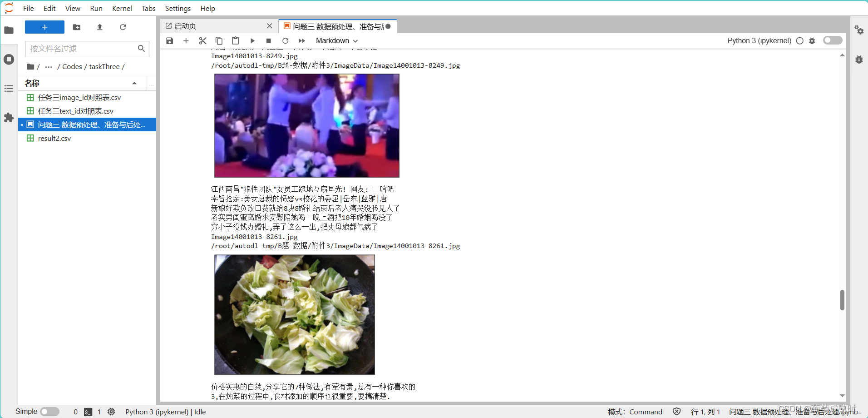The height and width of the screenshot is (418, 868).
Task: Click the Image14001013-8261.jpg output line
Action: click(254, 237)
